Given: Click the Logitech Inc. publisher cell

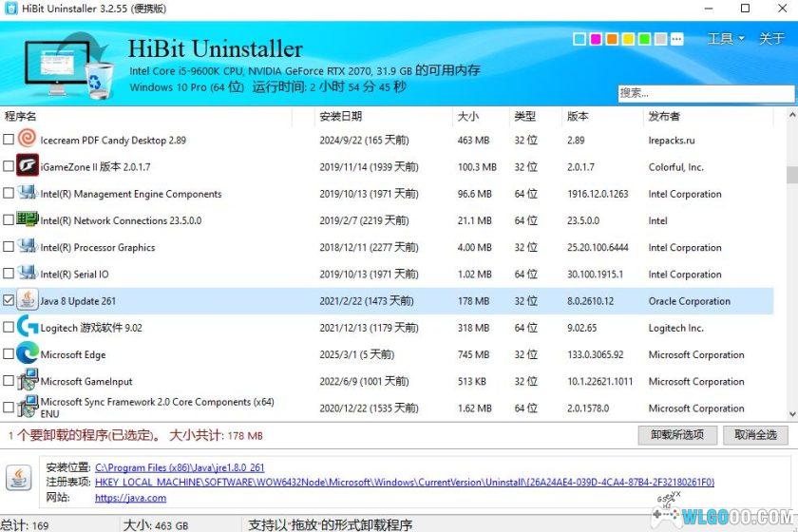Looking at the screenshot, I should pos(675,329).
